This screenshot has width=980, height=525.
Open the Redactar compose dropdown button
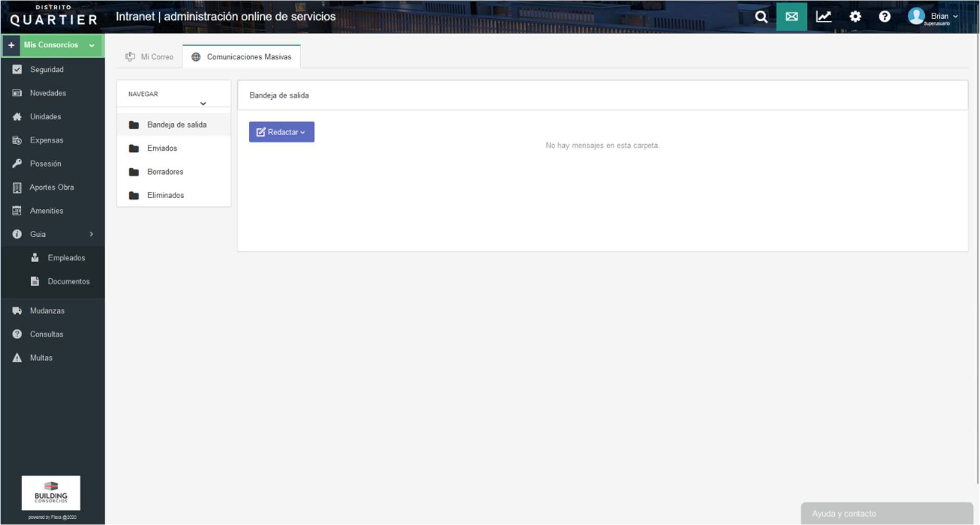[282, 132]
